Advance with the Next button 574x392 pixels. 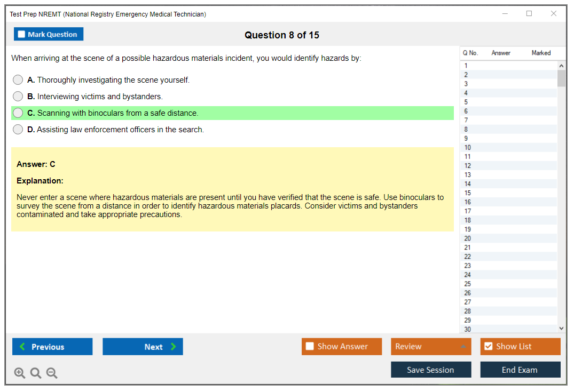pos(143,347)
